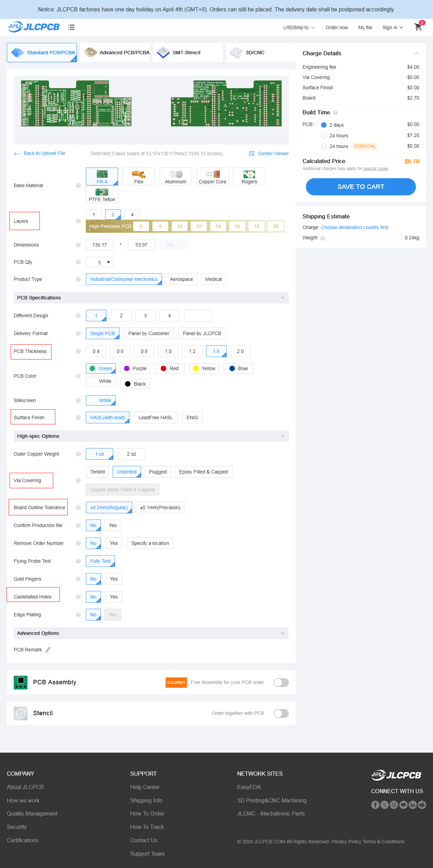
Task: Select Flex base material
Action: [139, 176]
